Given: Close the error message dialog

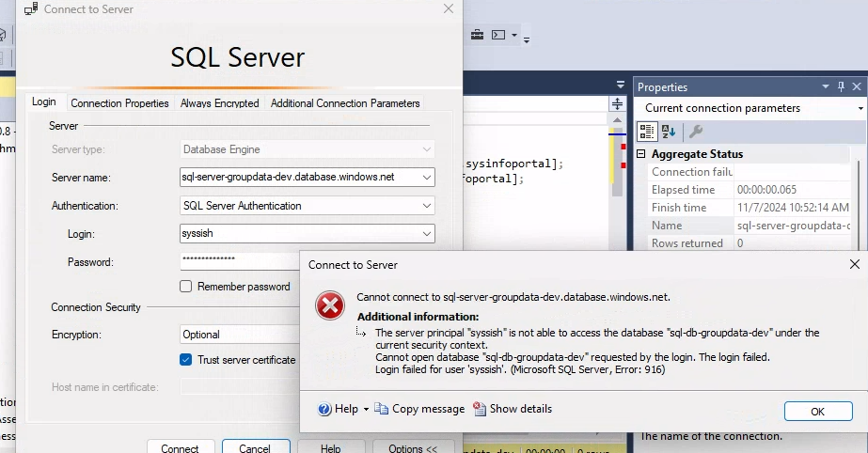Looking at the screenshot, I should point(855,264).
